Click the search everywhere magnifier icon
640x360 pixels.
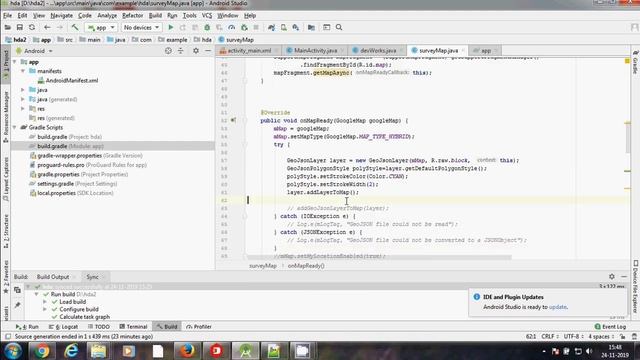(x=339, y=27)
